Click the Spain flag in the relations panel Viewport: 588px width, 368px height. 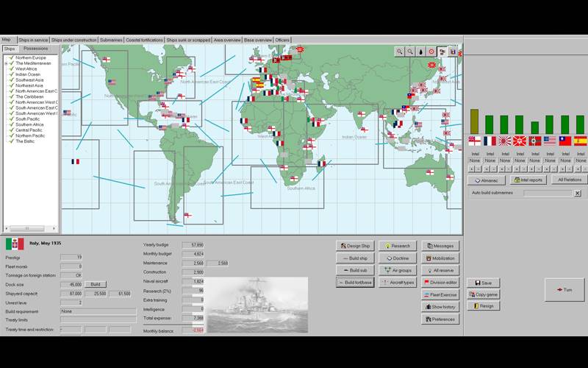point(580,140)
